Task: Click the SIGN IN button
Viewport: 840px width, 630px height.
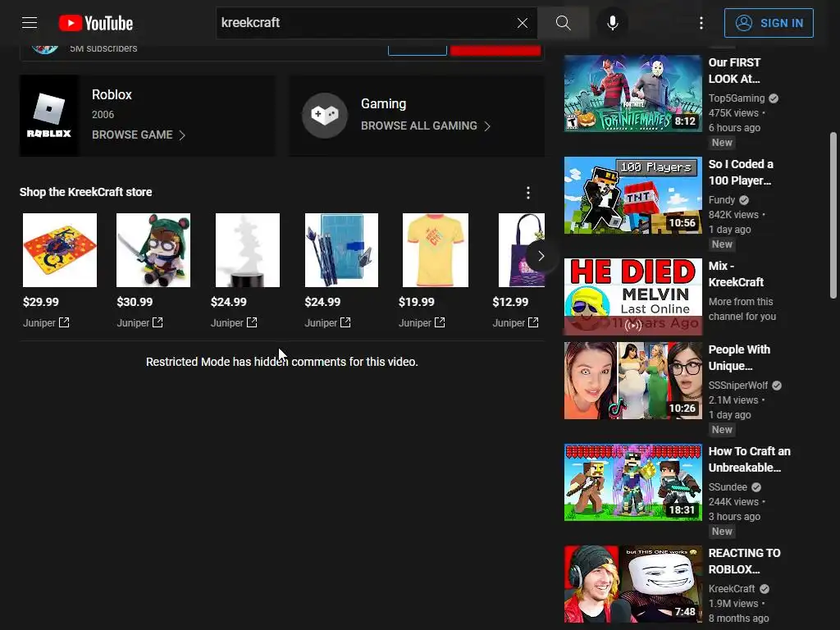Action: (769, 23)
